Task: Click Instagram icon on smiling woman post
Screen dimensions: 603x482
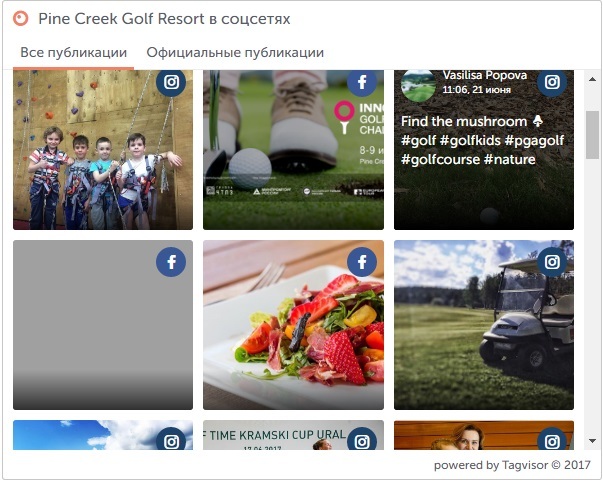Action: [552, 439]
